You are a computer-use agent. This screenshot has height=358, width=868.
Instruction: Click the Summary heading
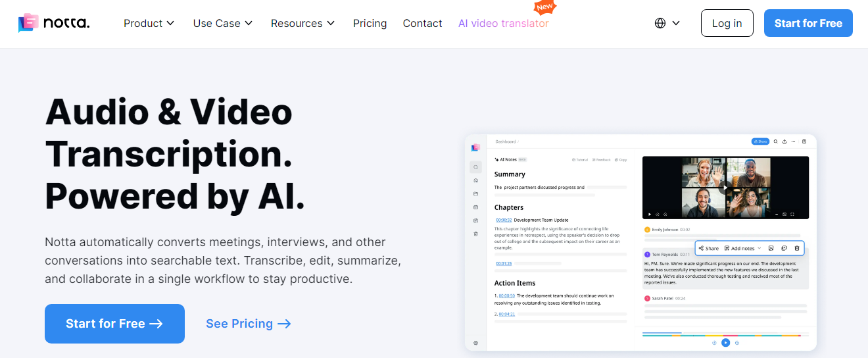[x=510, y=174]
